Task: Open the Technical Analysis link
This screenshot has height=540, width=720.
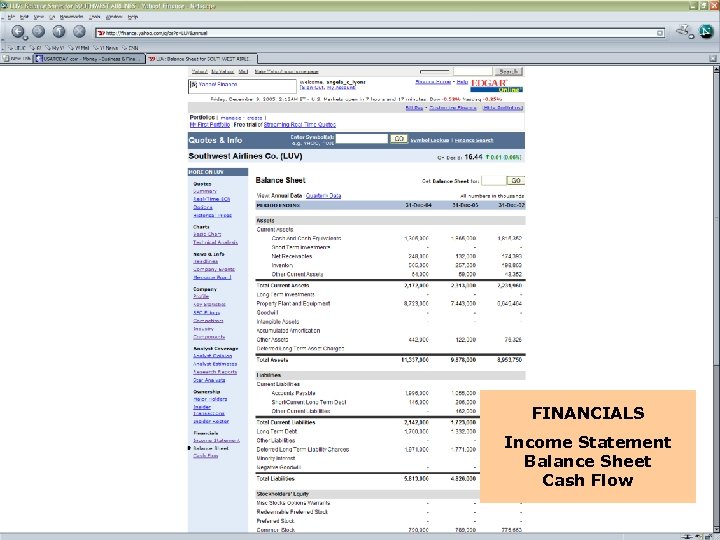Action: point(215,242)
